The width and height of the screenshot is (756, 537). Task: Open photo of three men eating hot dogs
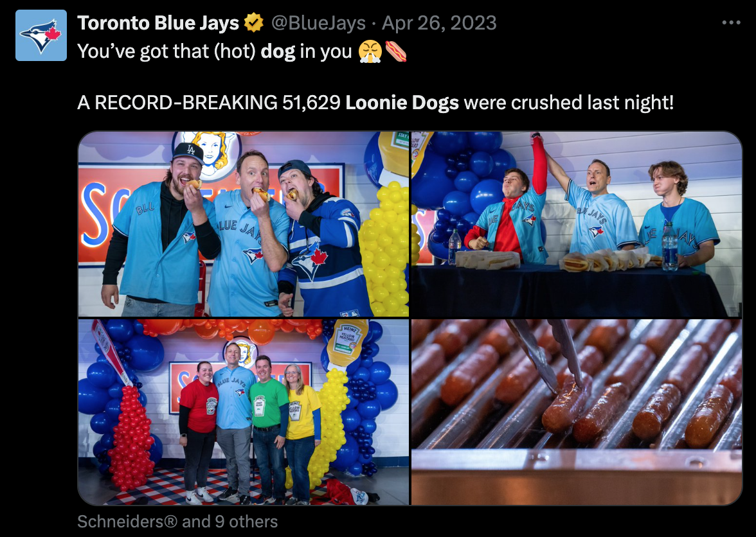tap(244, 224)
